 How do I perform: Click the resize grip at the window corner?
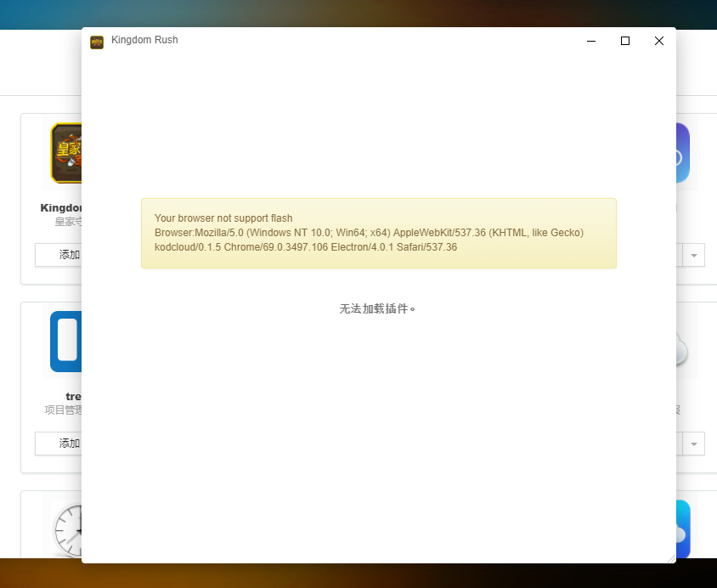coord(671,559)
